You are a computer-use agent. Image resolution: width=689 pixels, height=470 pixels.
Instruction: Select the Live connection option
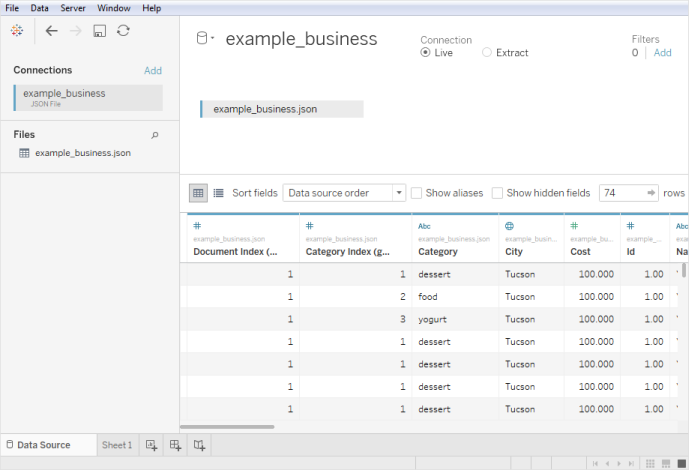point(425,53)
